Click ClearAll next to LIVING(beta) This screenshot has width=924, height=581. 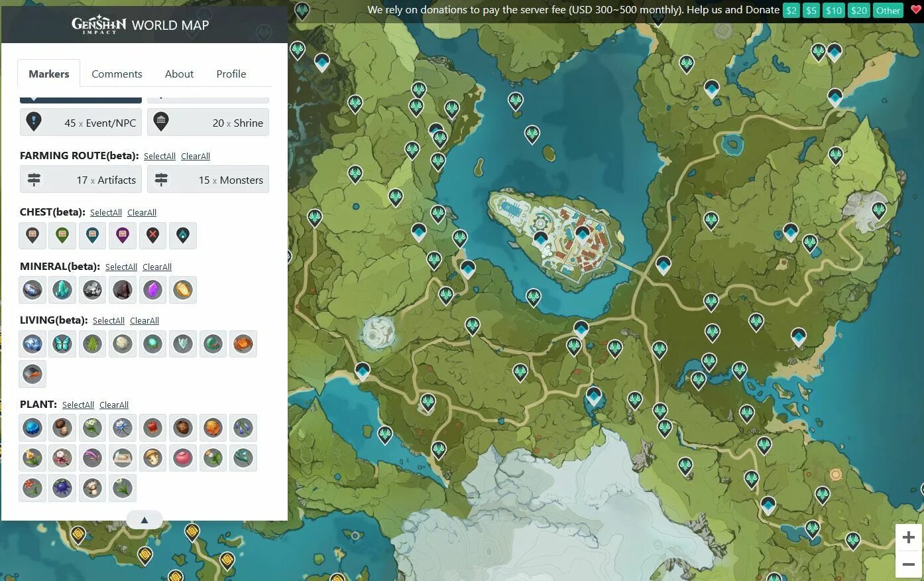click(x=144, y=320)
